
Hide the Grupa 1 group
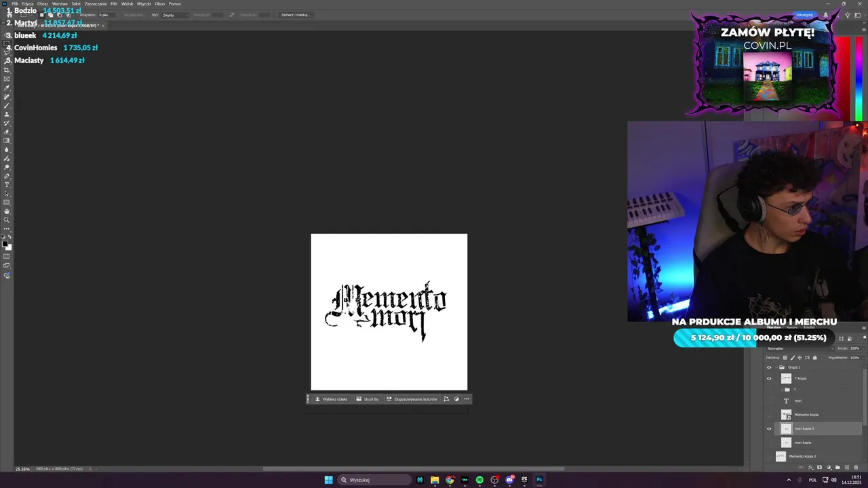(769, 367)
